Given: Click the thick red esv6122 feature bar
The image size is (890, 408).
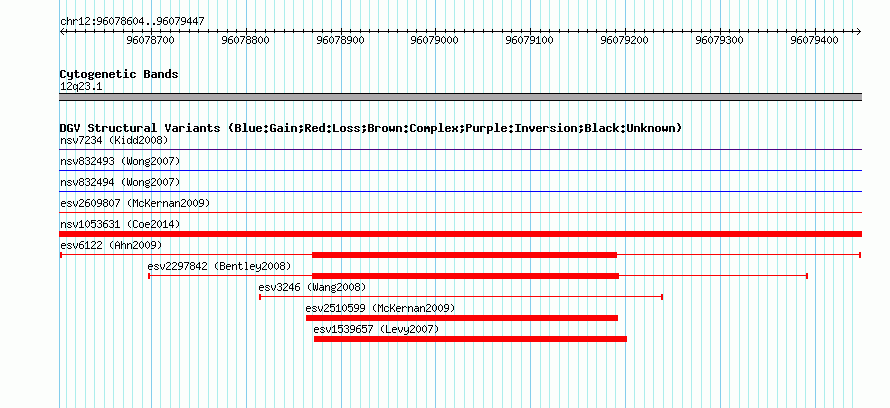Looking at the screenshot, I should click(x=464, y=255).
